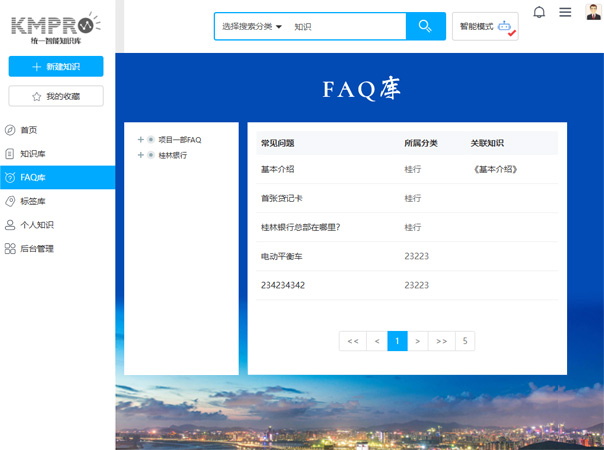
Task: Select 标签库 in the sidebar
Action: [32, 201]
